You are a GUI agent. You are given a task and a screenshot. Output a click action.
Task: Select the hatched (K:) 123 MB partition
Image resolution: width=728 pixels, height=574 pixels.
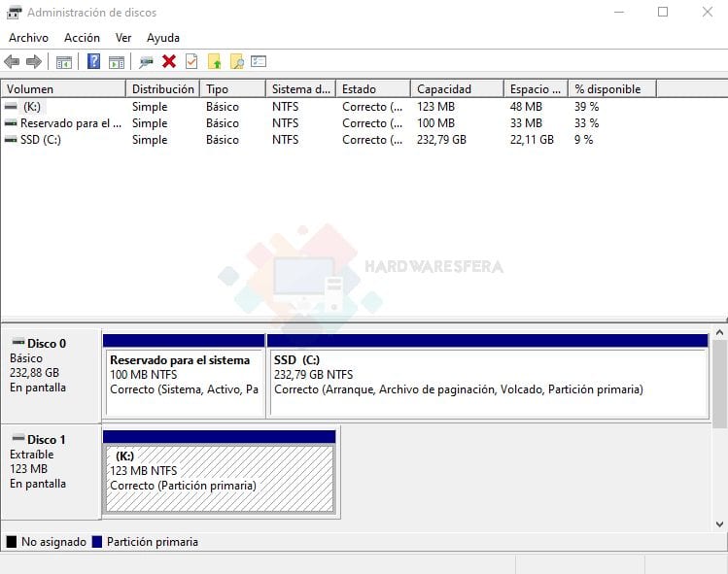coord(219,472)
